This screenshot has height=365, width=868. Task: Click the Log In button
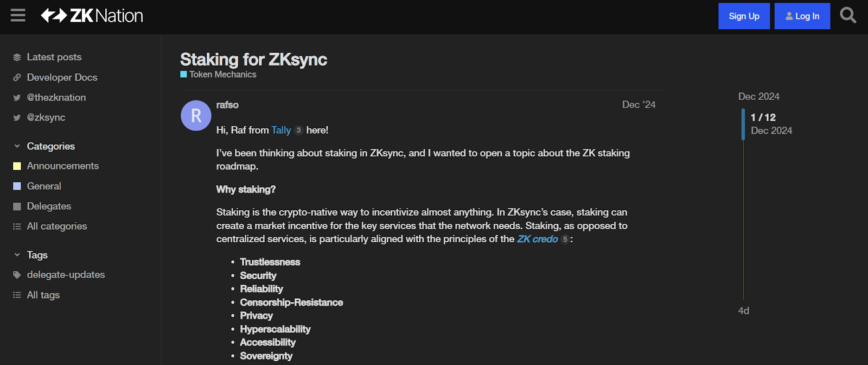click(802, 16)
